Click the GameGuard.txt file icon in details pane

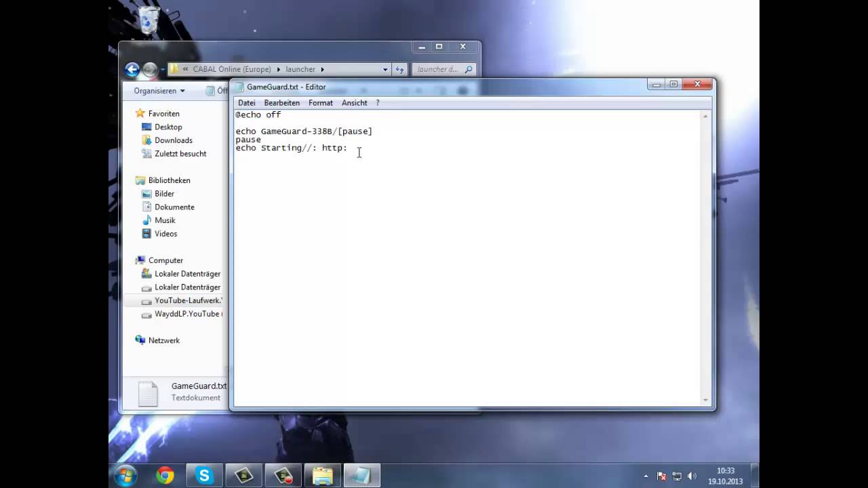tap(148, 394)
